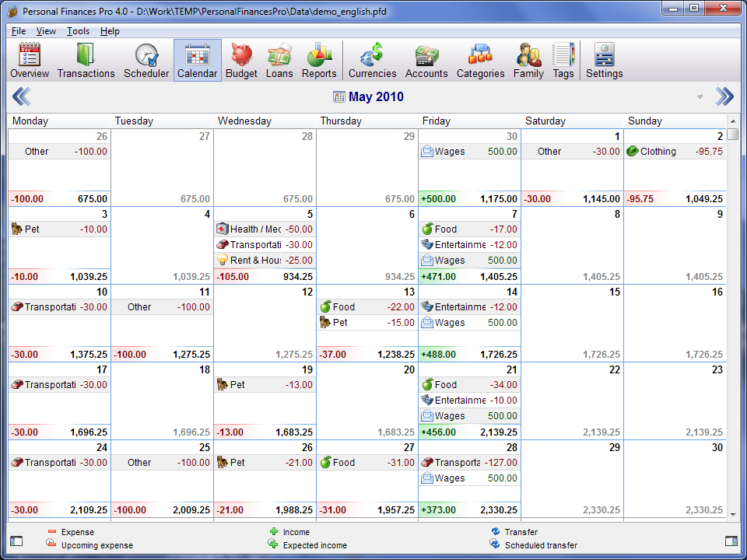Open the View menu
The width and height of the screenshot is (747, 560).
point(46,31)
